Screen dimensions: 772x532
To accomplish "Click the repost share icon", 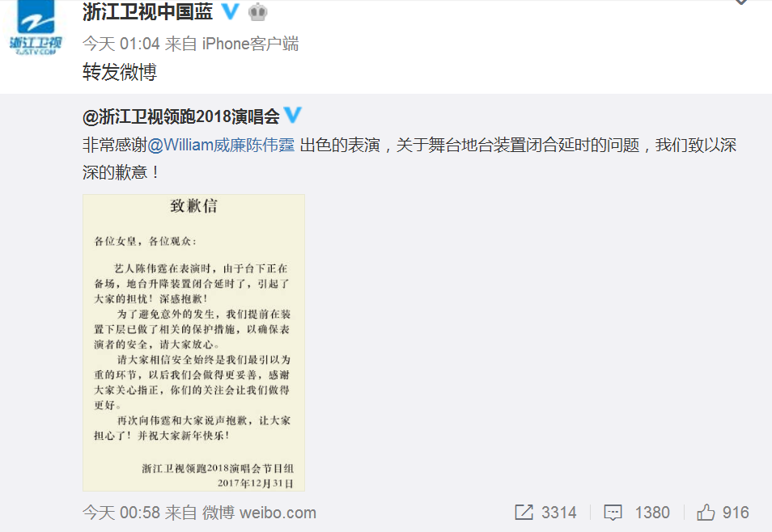I will point(524,513).
